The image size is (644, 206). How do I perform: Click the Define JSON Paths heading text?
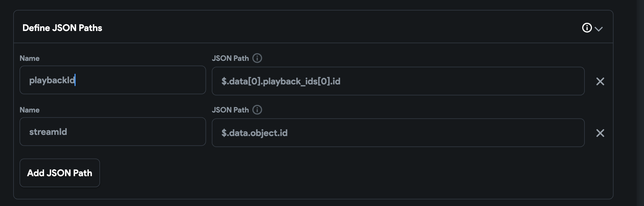coord(62,28)
